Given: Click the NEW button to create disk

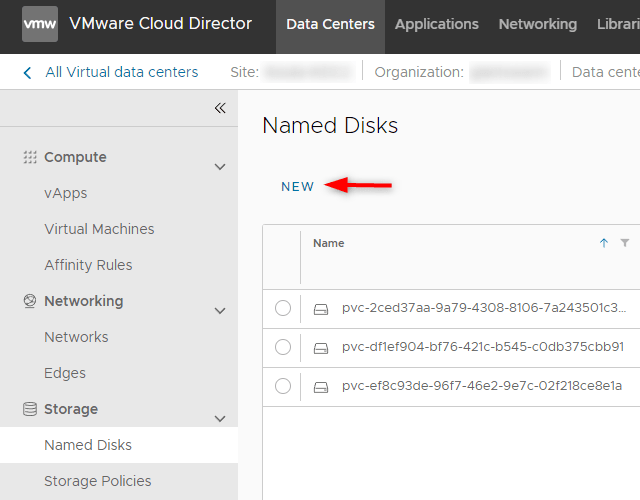Looking at the screenshot, I should [298, 187].
